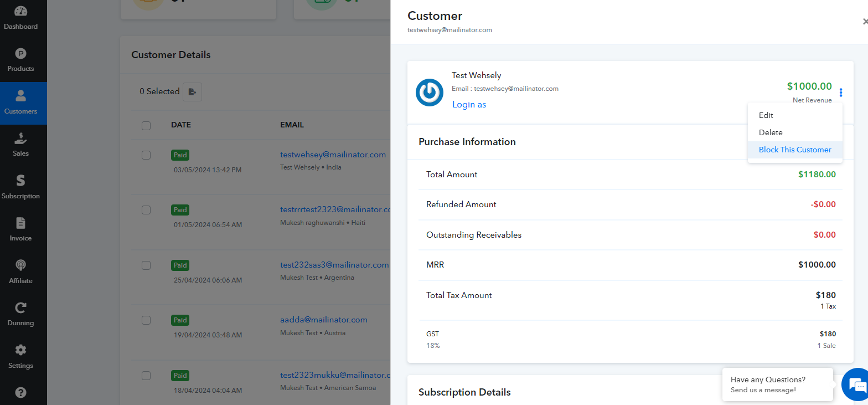Click the Customer Details heading
Viewport: 868px width, 405px height.
coord(171,55)
